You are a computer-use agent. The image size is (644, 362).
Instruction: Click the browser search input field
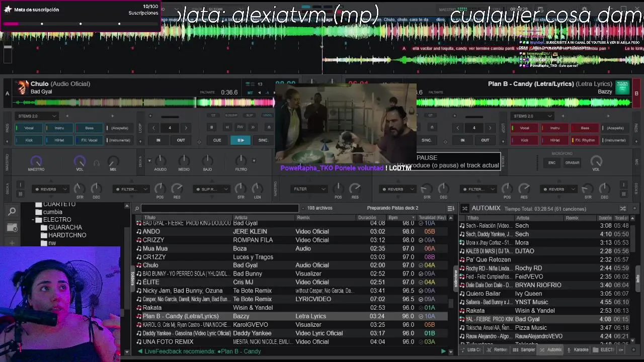click(x=220, y=208)
